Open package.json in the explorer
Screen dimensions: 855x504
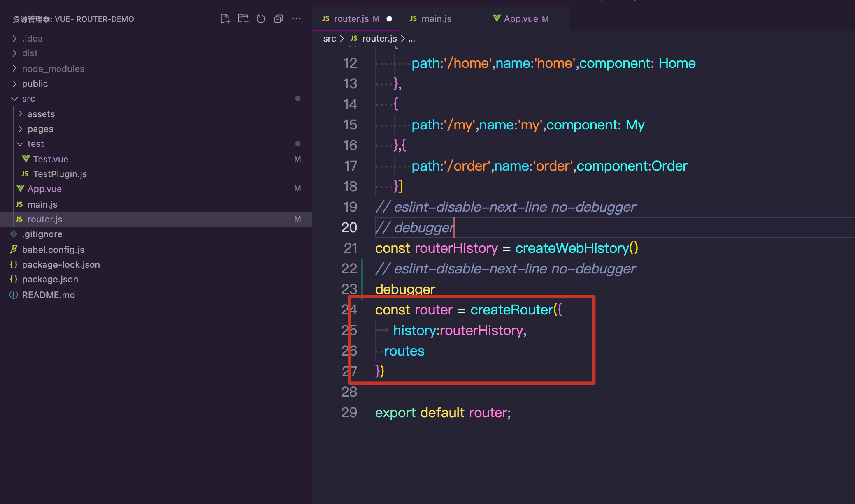tap(50, 279)
